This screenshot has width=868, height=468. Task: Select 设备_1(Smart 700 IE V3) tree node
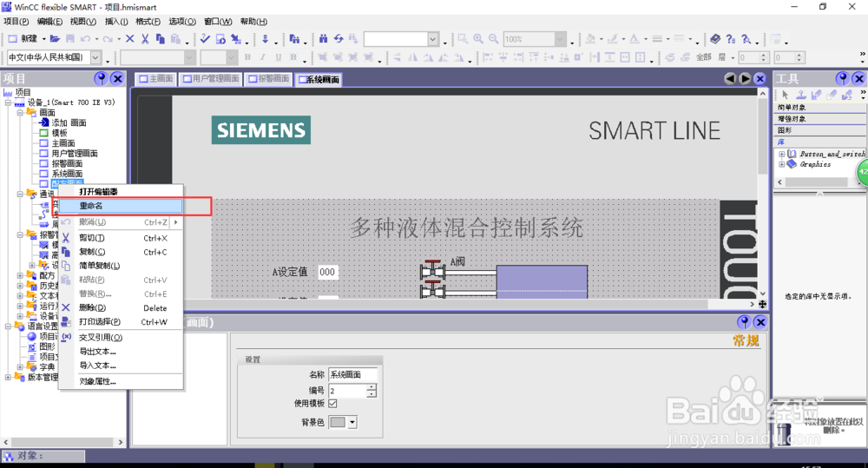tap(71, 102)
